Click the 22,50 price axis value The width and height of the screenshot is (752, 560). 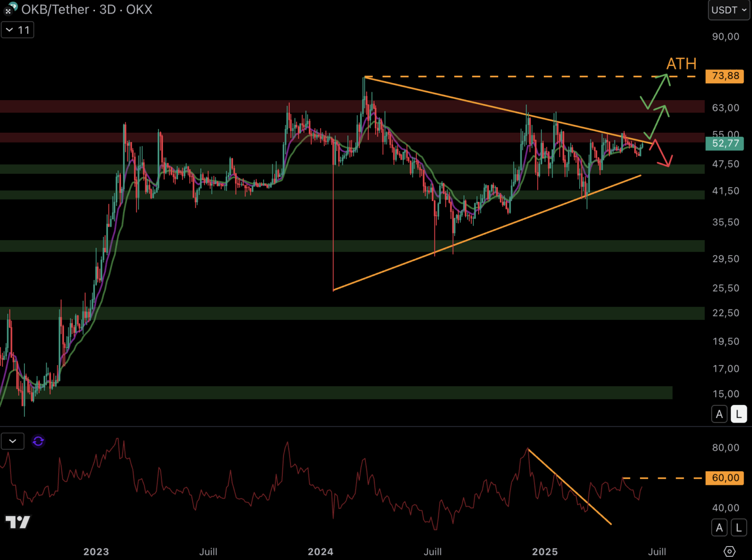[x=726, y=313]
